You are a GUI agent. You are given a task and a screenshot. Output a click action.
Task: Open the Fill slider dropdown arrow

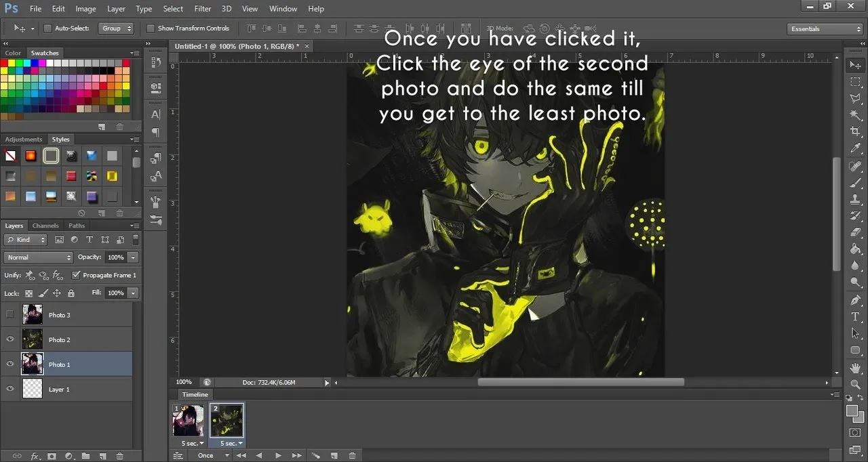tap(133, 293)
